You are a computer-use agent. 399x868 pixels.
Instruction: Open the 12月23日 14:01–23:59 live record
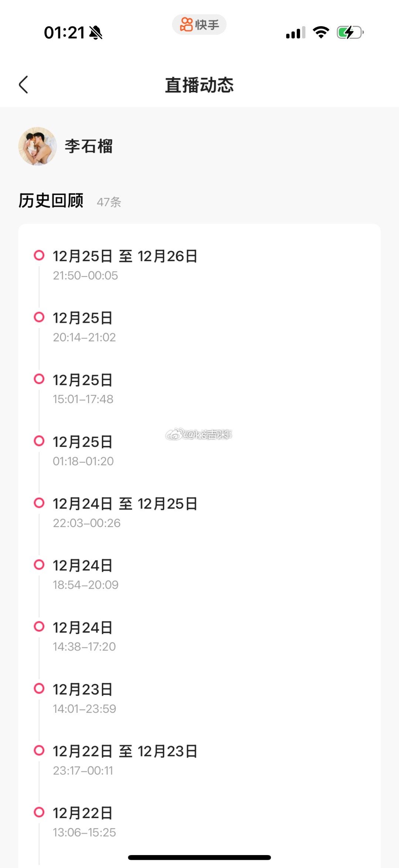(199, 698)
